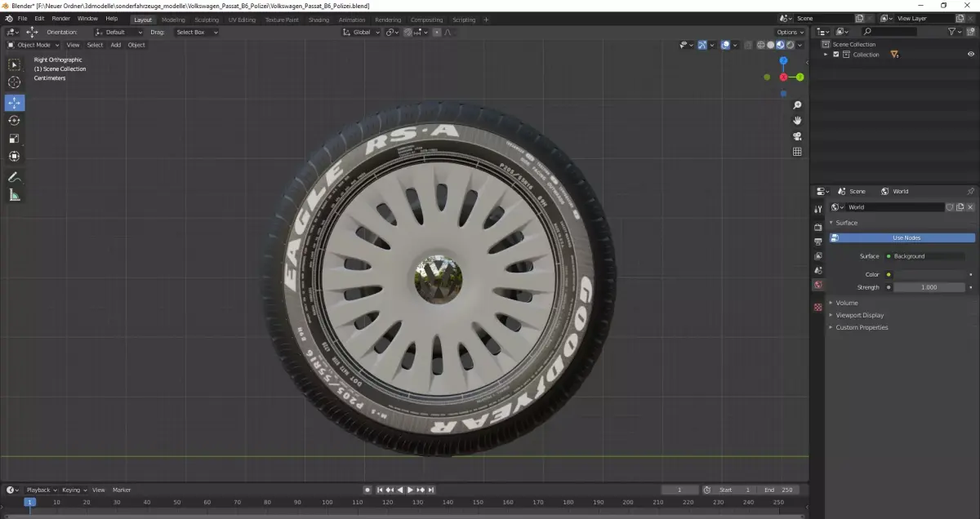Collapse the Surface panel
Screen dimensions: 980x519
847,223
